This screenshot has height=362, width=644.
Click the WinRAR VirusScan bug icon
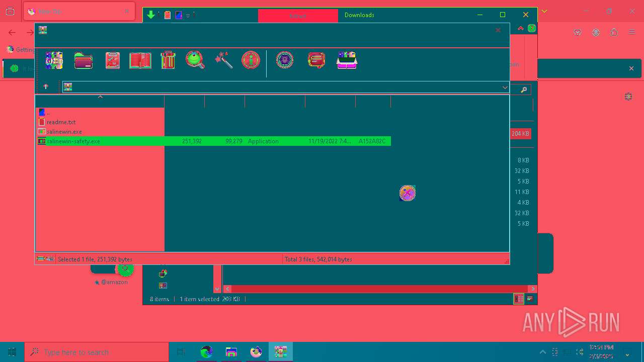[285, 60]
